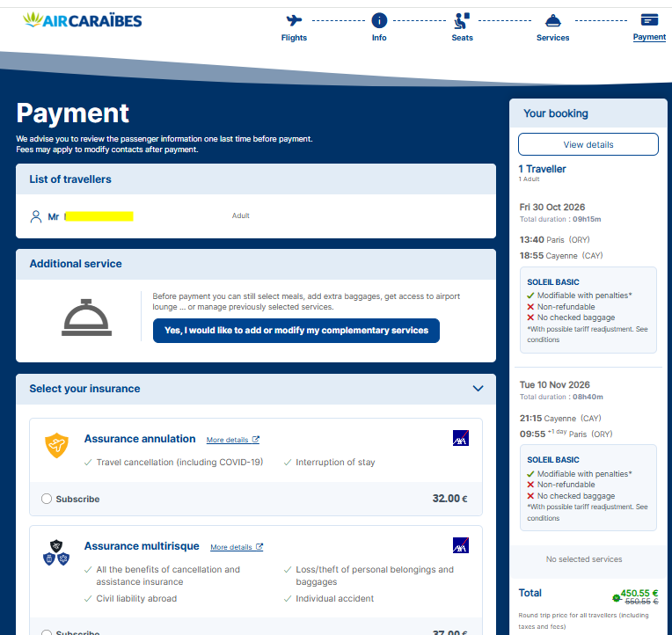This screenshot has height=635, width=672.
Task: Click the orange shield Assurance annulation icon
Action: (56, 445)
